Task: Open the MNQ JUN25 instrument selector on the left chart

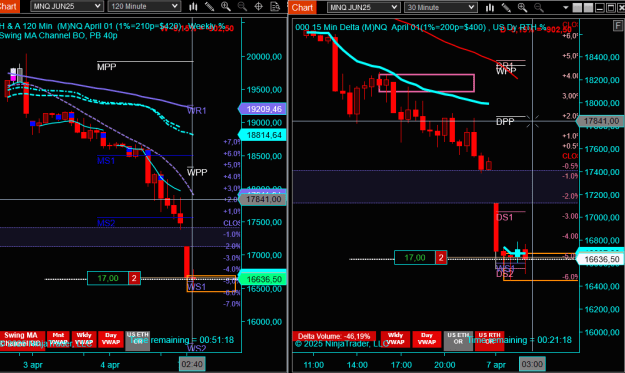Action: (67, 6)
